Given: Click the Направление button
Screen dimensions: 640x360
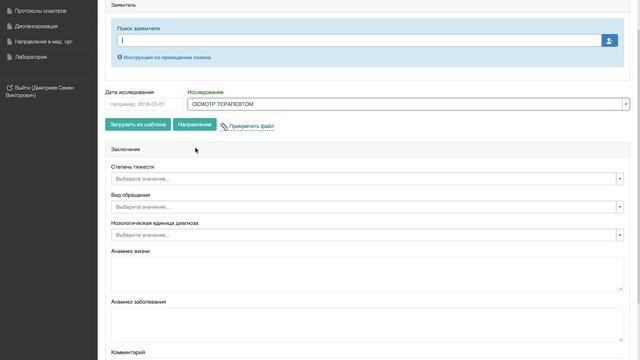Looking at the screenshot, I should (x=195, y=124).
